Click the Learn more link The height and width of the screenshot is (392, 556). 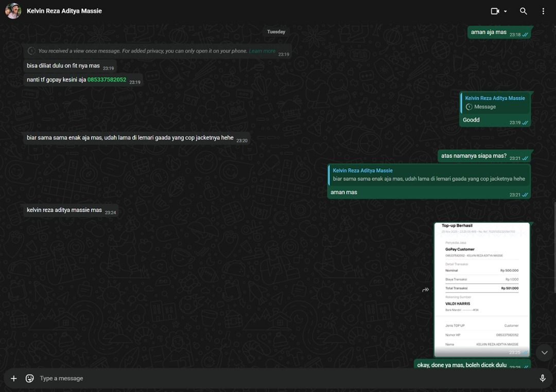point(262,51)
